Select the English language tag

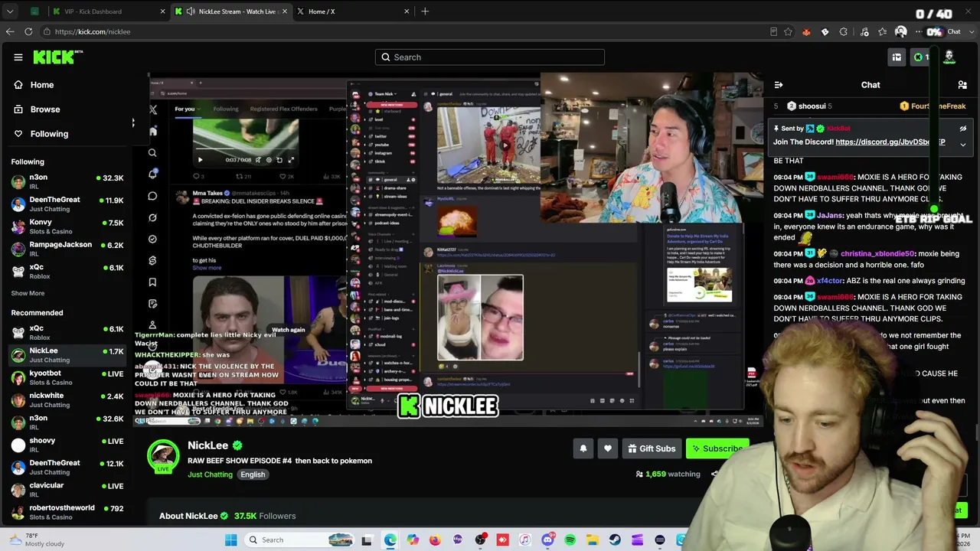253,474
